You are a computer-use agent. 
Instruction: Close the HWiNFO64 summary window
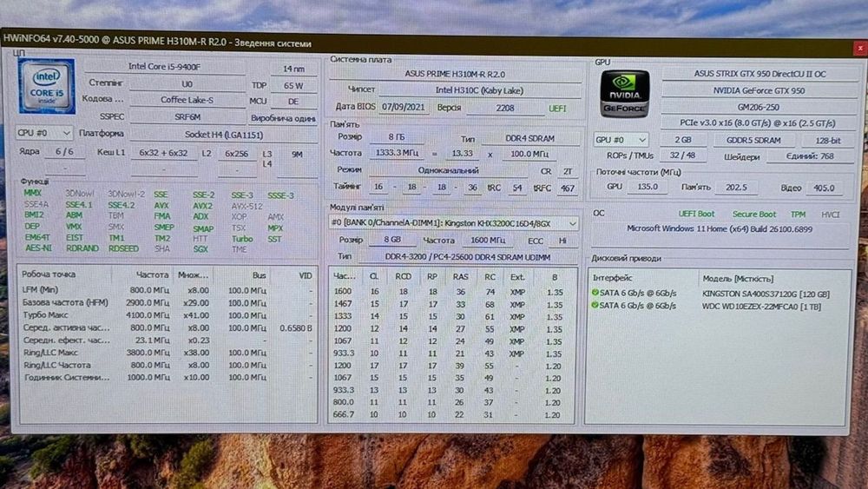click(x=859, y=49)
